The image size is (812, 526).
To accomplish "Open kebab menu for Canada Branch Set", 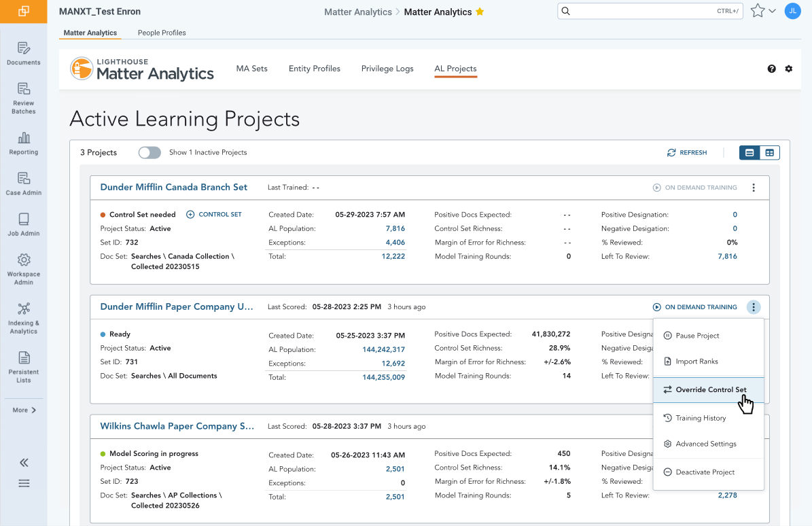I will pyautogui.click(x=754, y=188).
